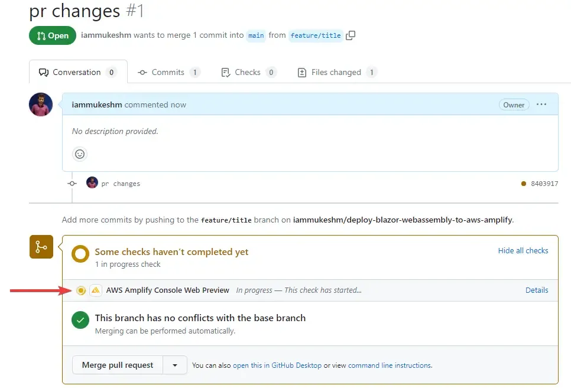Screen dimensions: 571x392
Task: Open the comment options kebab menu
Action: [x=541, y=104]
